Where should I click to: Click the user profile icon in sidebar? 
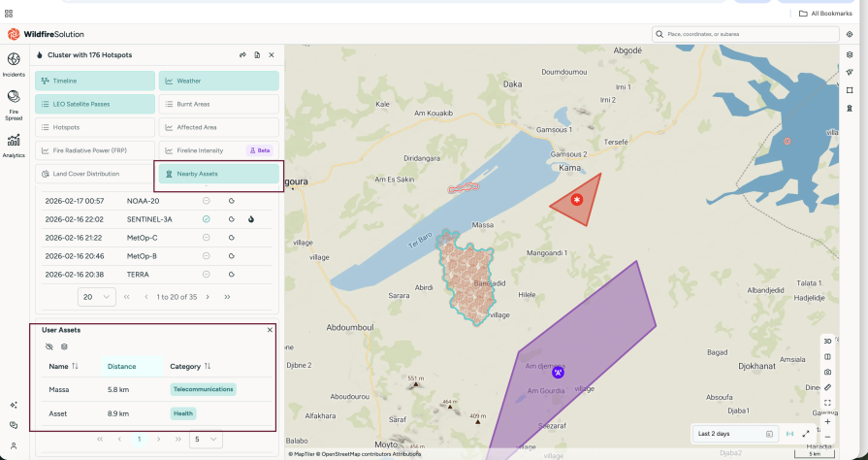click(x=14, y=445)
